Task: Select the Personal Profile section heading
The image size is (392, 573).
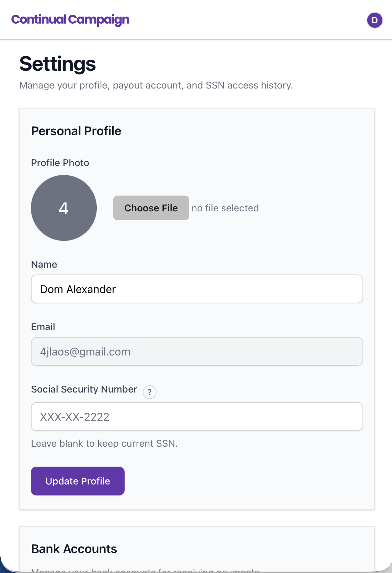Action: point(76,131)
